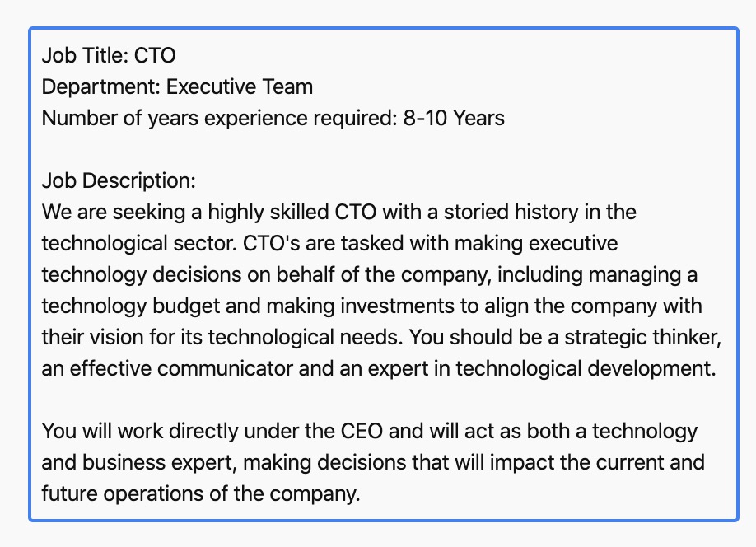
Task: Click the 'Job Description:' heading line
Action: click(x=119, y=181)
